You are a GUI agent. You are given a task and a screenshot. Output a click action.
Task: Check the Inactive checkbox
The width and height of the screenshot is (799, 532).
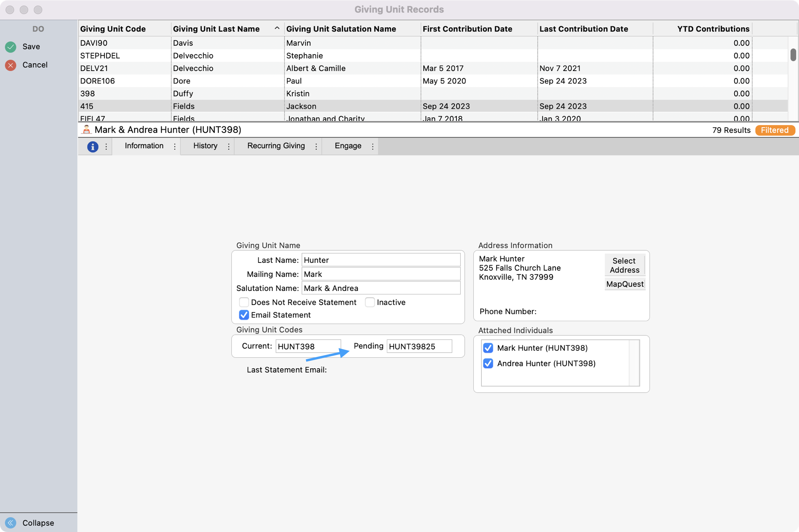tap(370, 302)
